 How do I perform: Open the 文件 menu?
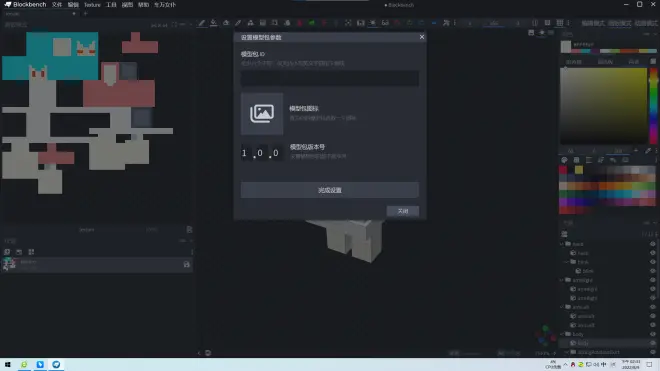pos(57,5)
